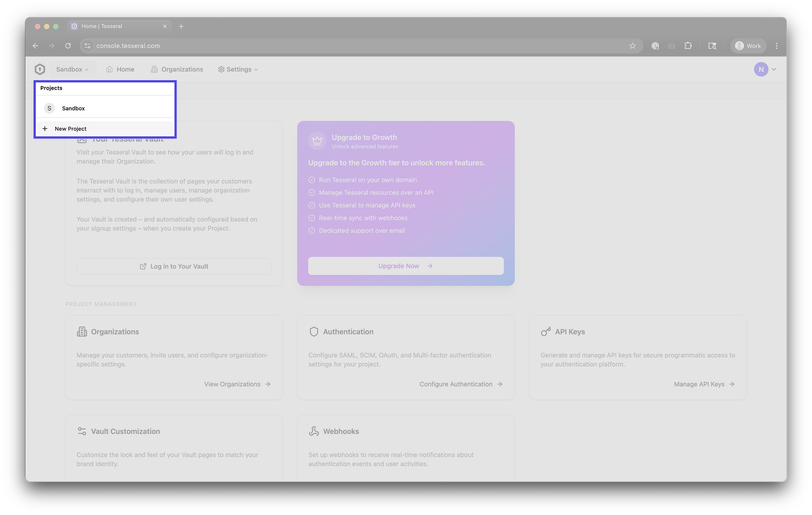The height and width of the screenshot is (515, 812).
Task: Click the Organizations building icon in navbar
Action: click(x=155, y=69)
